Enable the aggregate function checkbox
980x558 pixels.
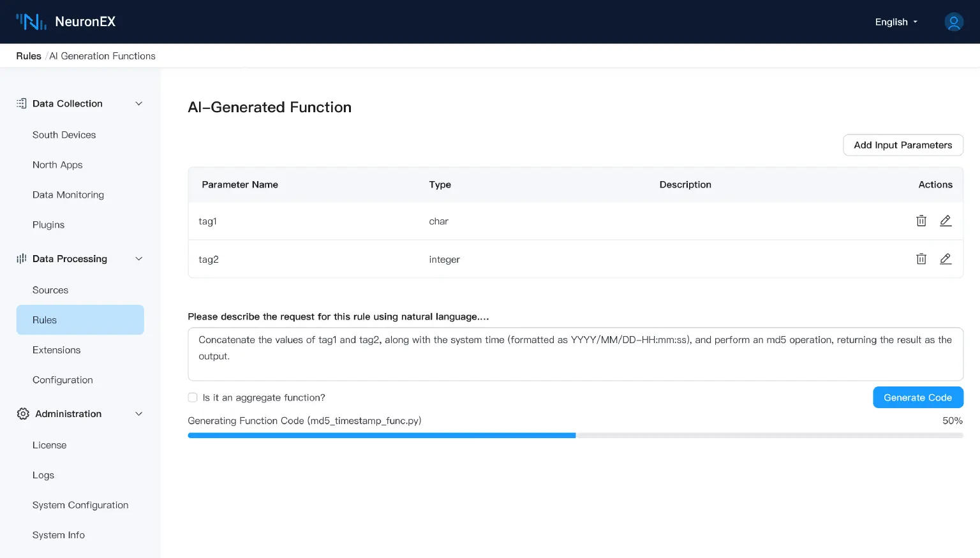(x=193, y=397)
